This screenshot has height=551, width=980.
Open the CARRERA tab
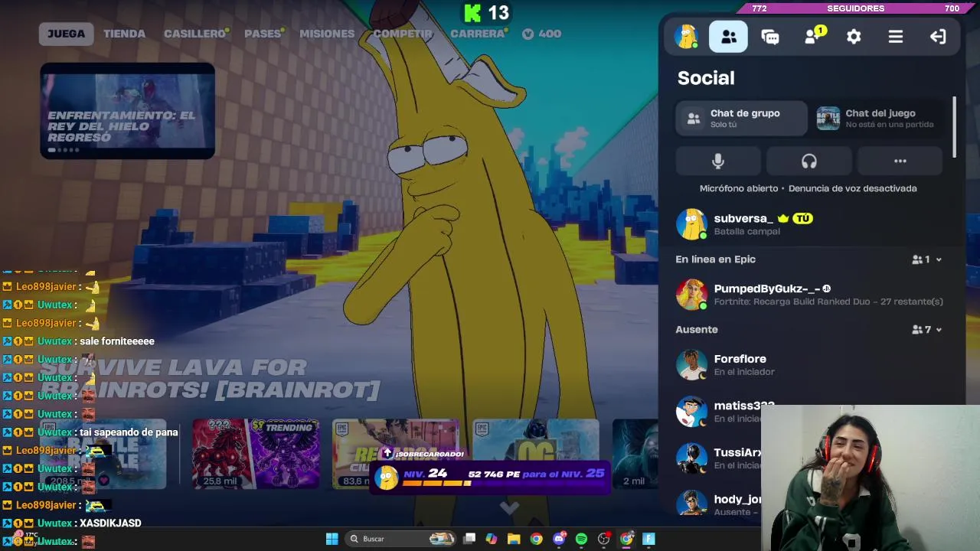pyautogui.click(x=477, y=34)
